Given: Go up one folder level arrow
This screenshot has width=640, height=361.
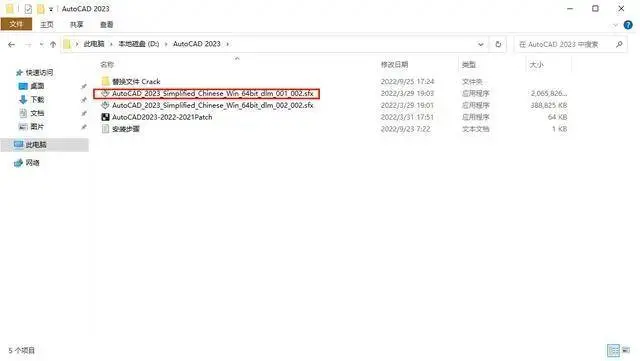Looking at the screenshot, I should click(x=53, y=44).
